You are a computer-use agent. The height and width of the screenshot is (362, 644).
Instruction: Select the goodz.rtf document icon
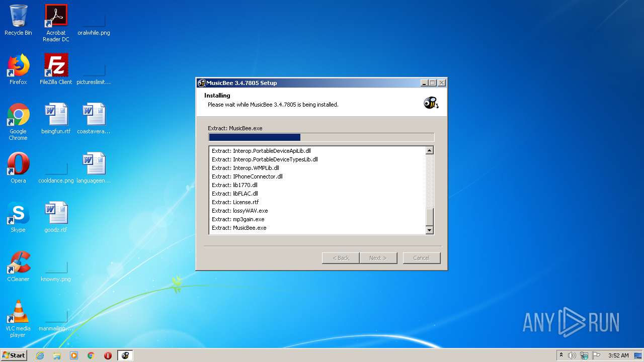click(x=56, y=217)
